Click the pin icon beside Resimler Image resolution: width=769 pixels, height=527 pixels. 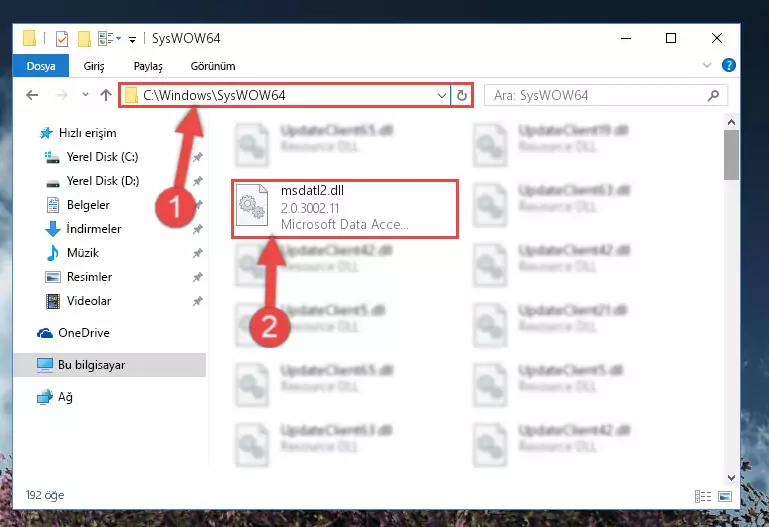pos(197,277)
